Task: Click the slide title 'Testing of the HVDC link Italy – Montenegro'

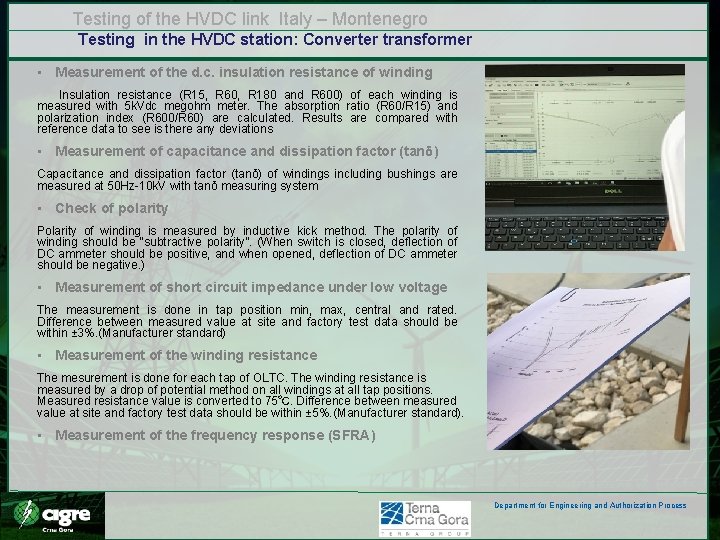Action: [x=250, y=19]
